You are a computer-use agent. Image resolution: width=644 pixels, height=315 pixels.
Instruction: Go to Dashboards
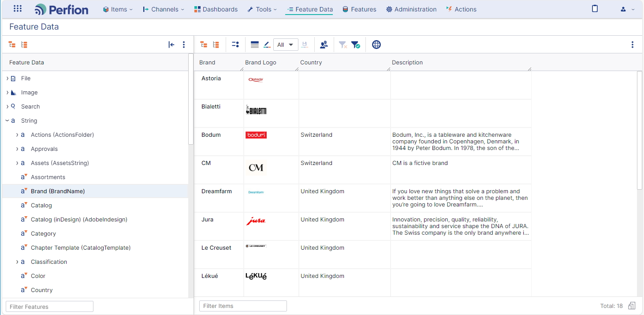tap(216, 9)
